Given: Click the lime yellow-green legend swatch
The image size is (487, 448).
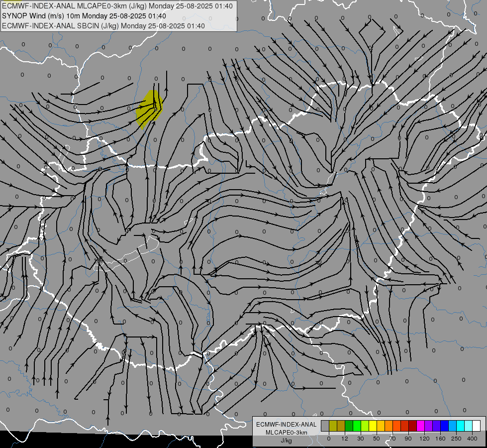Looking at the screenshot, I should (x=365, y=426).
